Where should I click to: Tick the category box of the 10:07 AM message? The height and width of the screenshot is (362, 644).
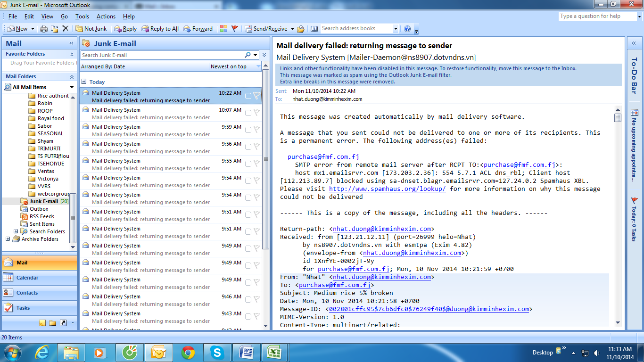tap(248, 113)
